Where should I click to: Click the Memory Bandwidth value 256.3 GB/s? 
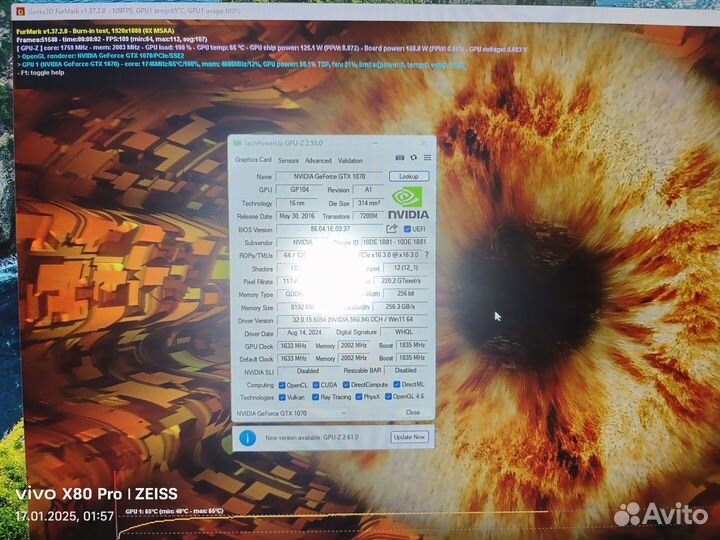tap(401, 306)
